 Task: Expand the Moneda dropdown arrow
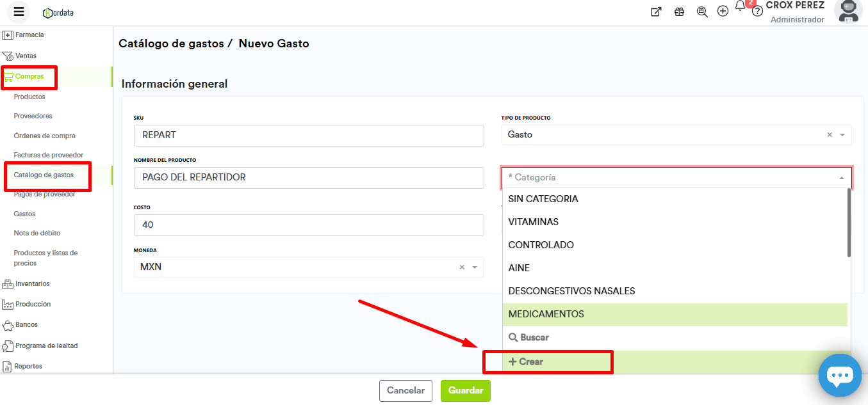pos(475,267)
